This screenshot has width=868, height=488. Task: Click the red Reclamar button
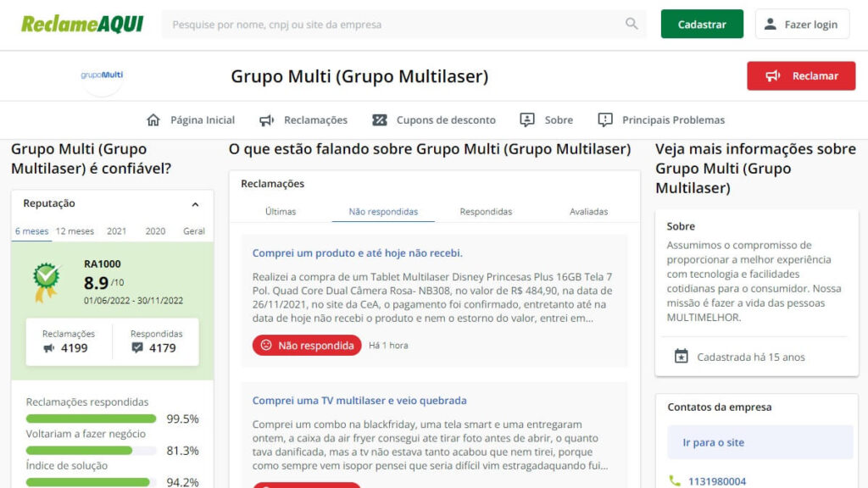click(801, 75)
